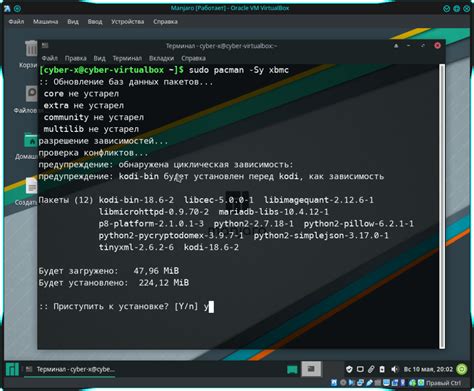Click the green power session icon in panel

click(x=462, y=369)
